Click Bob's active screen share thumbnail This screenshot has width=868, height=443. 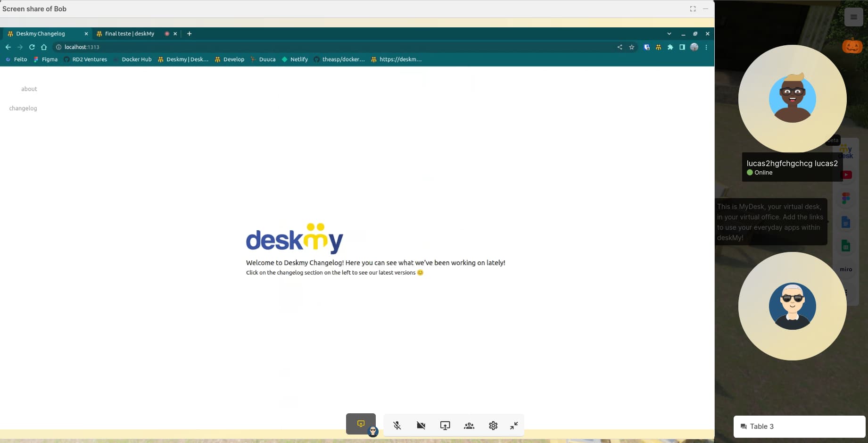tap(361, 424)
